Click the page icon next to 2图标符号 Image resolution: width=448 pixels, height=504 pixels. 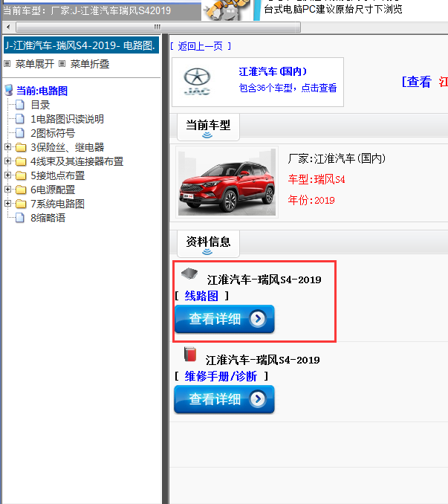20,133
